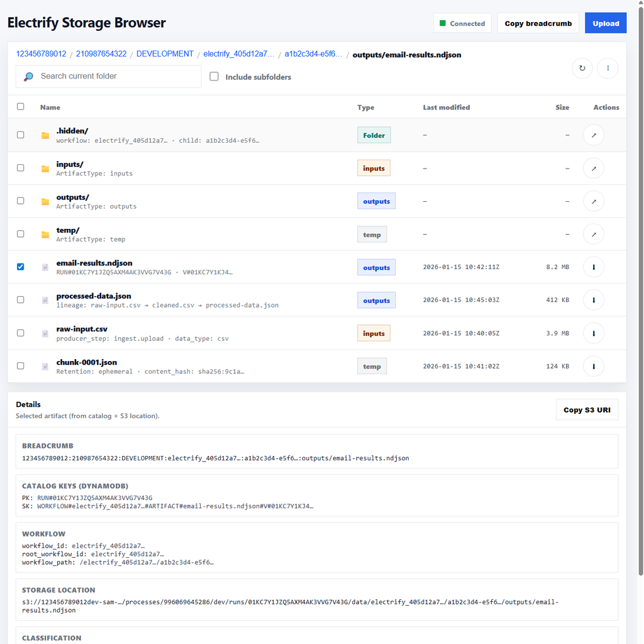Sort by the Size column header

[x=562, y=108]
